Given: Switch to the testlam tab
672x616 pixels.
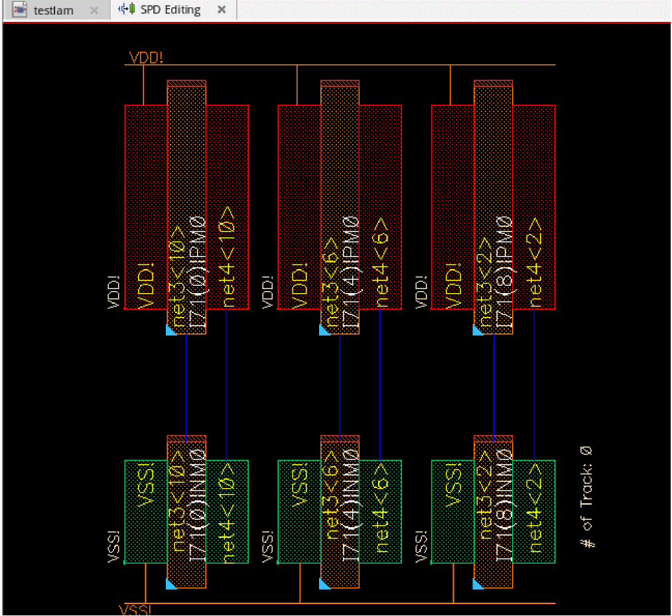Looking at the screenshot, I should click(53, 11).
